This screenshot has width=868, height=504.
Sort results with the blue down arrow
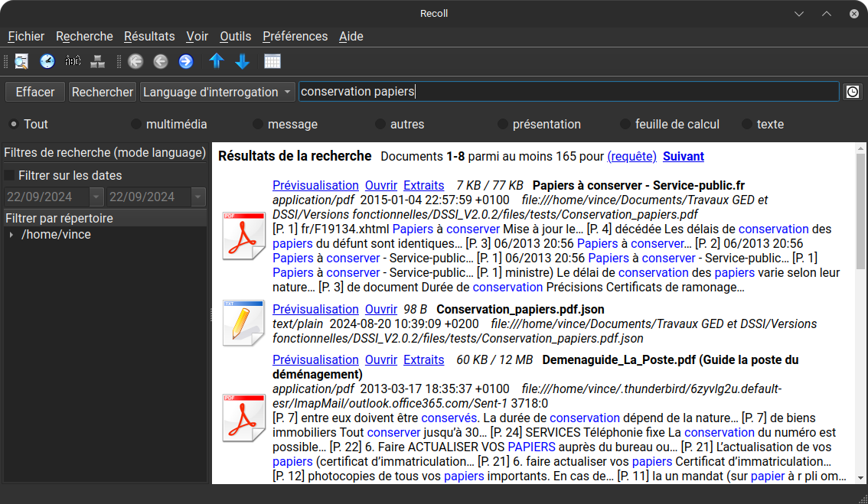pyautogui.click(x=243, y=61)
